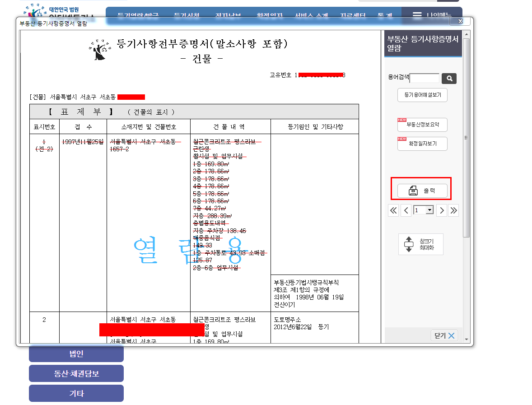This screenshot has height=405, width=532.
Task: Click the scrollbar down arrow
Action: 467,339
